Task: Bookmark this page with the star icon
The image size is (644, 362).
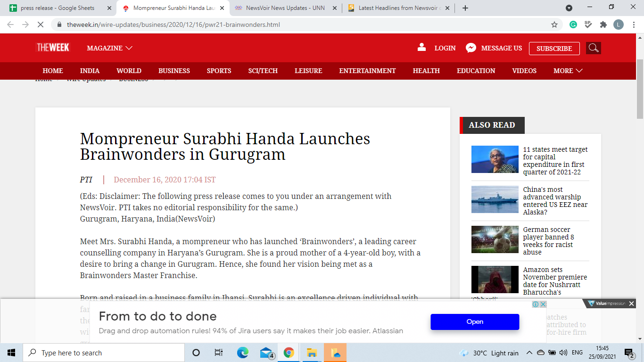Action: click(554, 25)
